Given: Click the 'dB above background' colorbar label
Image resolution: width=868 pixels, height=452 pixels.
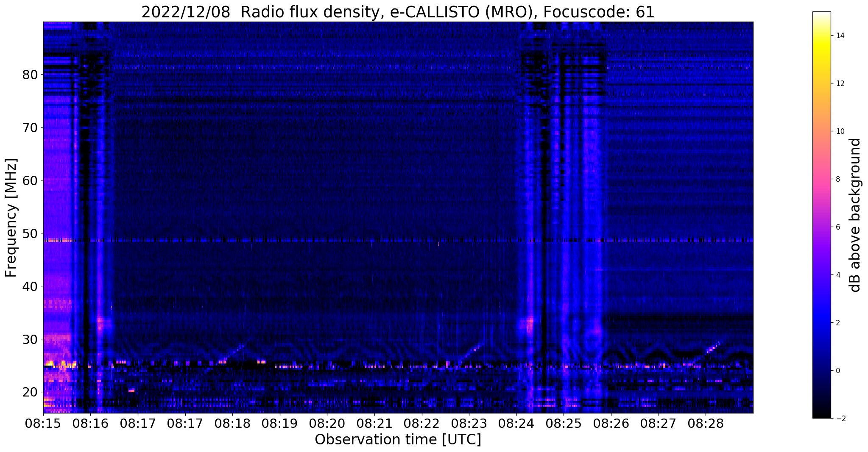Looking at the screenshot, I should pos(855,215).
